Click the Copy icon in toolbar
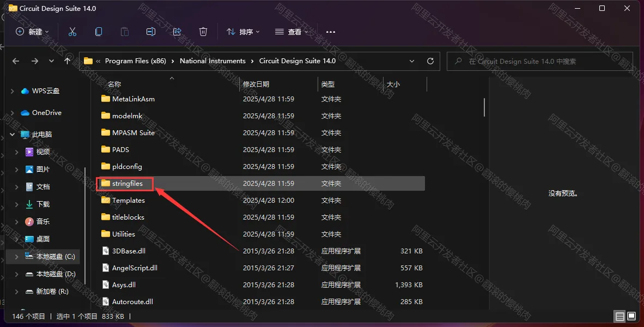Screen dimensions: 644x327 [99, 32]
